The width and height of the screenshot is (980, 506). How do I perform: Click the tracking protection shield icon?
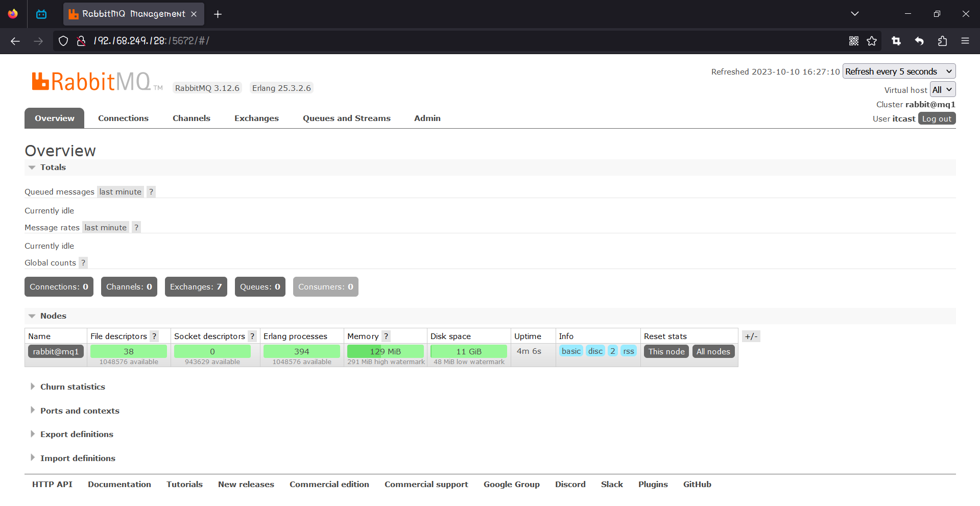coord(63,41)
